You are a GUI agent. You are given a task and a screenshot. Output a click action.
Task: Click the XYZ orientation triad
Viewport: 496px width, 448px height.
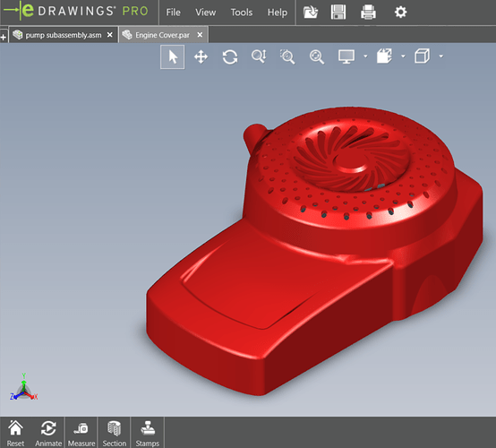point(23,388)
